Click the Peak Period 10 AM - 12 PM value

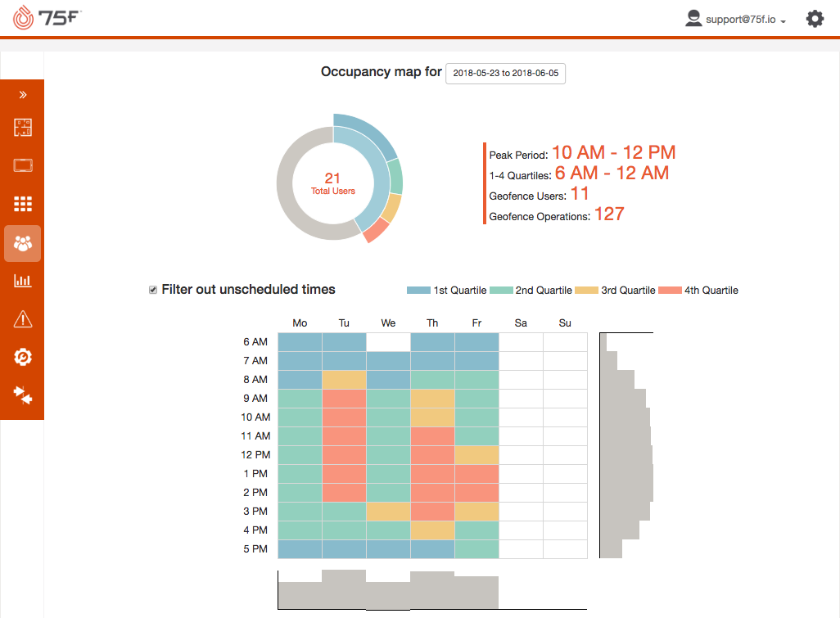coord(613,152)
